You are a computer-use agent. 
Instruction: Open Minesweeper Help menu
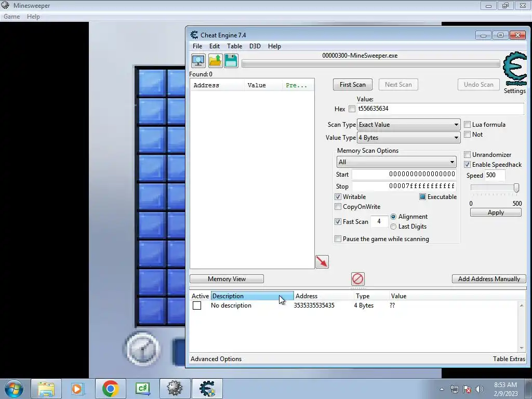[x=33, y=17]
